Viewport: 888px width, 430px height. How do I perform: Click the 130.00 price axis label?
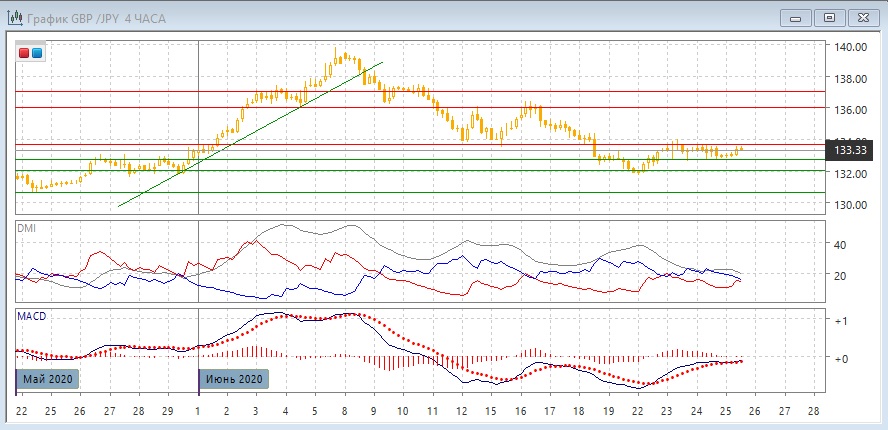[851, 205]
